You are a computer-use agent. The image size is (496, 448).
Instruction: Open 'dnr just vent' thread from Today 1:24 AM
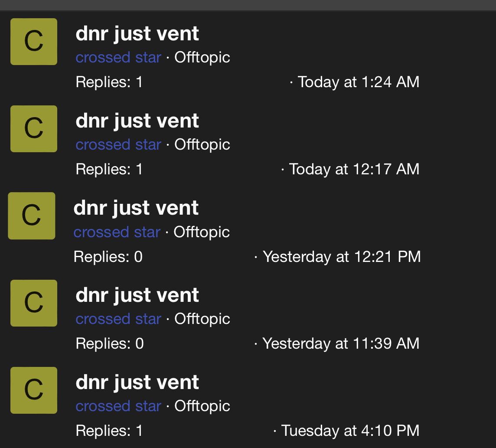click(137, 33)
